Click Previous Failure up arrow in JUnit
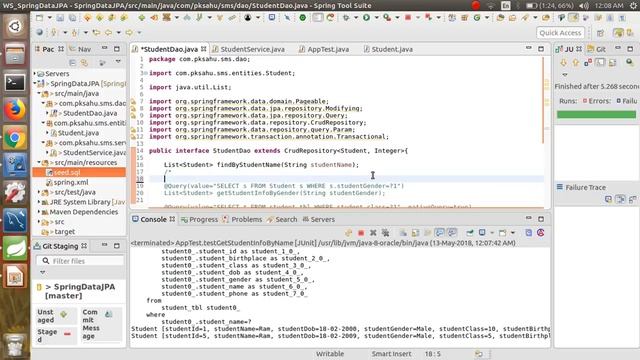640x360 pixels. click(576, 62)
